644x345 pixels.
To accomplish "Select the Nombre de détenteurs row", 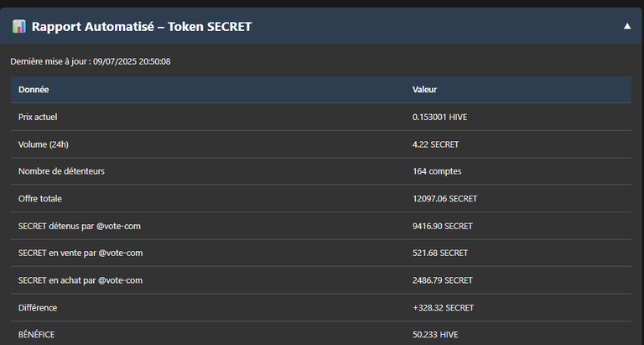I will coord(321,171).
